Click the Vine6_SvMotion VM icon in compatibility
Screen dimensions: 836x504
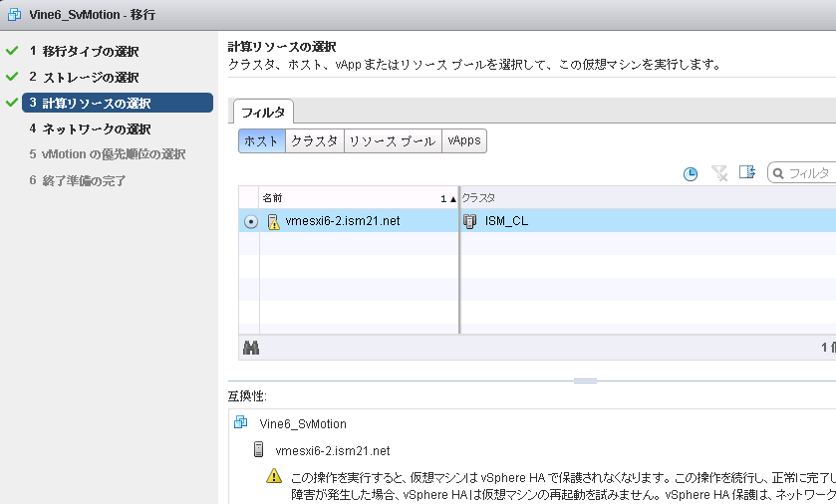[x=240, y=423]
